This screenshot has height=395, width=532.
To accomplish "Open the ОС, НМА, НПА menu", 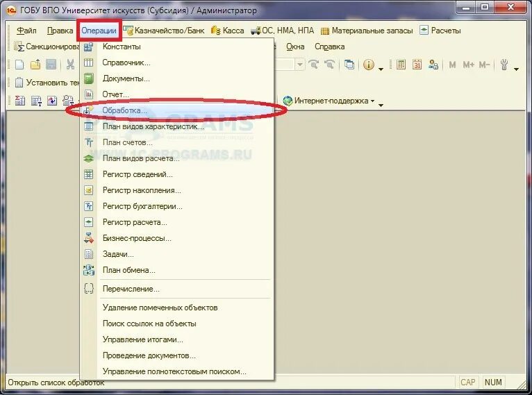I will point(282,31).
